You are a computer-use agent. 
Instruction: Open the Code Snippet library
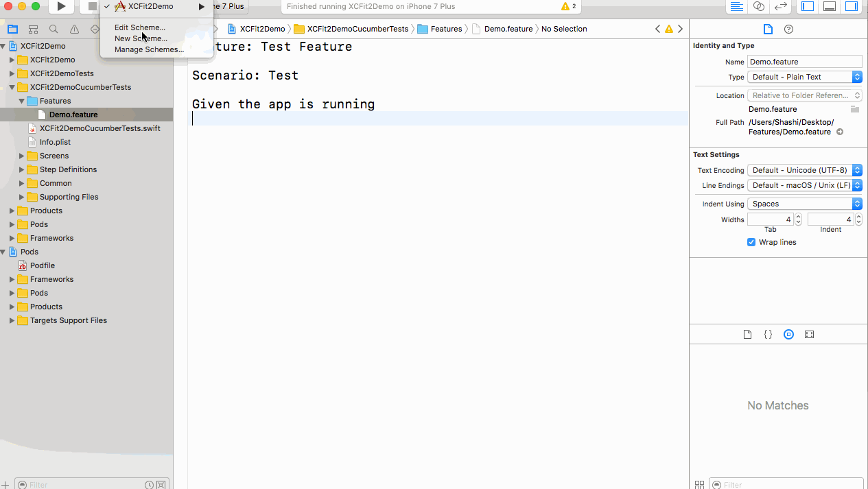coord(769,335)
